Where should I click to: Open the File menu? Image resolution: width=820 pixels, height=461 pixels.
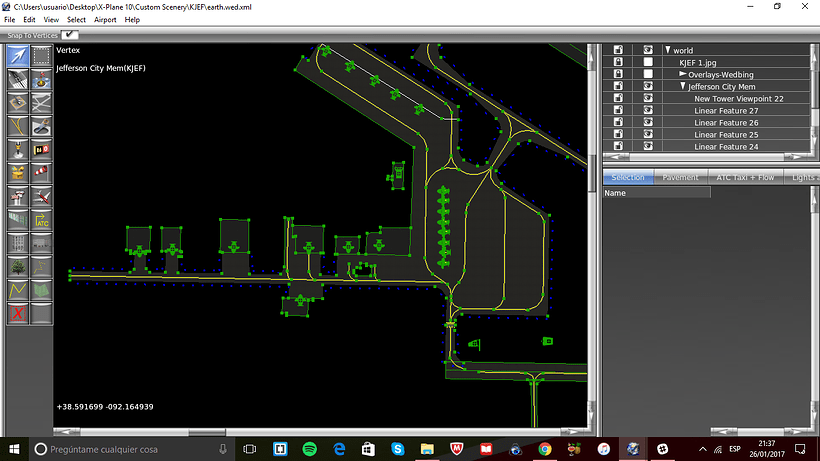click(9, 20)
